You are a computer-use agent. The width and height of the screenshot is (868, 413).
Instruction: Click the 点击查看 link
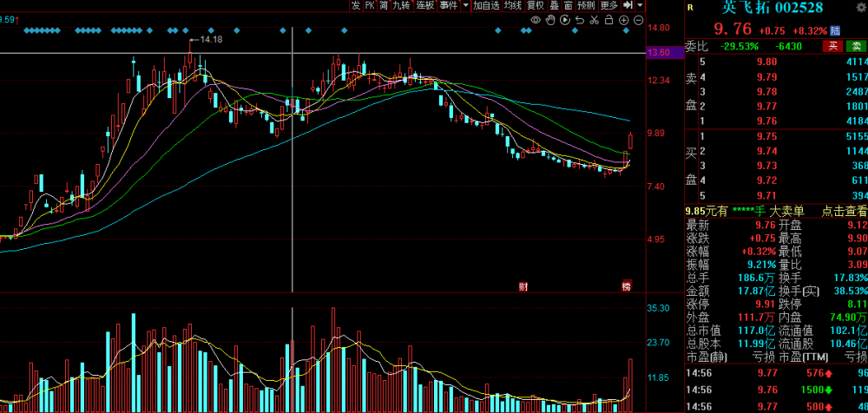tap(845, 211)
